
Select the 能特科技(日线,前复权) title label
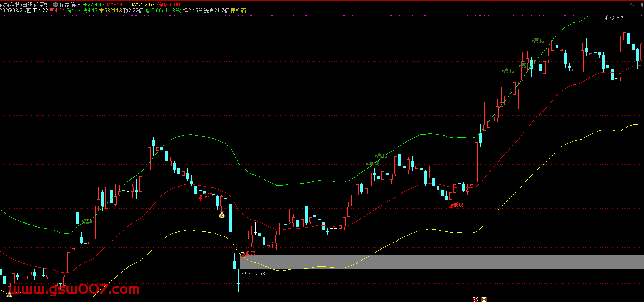(25, 4)
